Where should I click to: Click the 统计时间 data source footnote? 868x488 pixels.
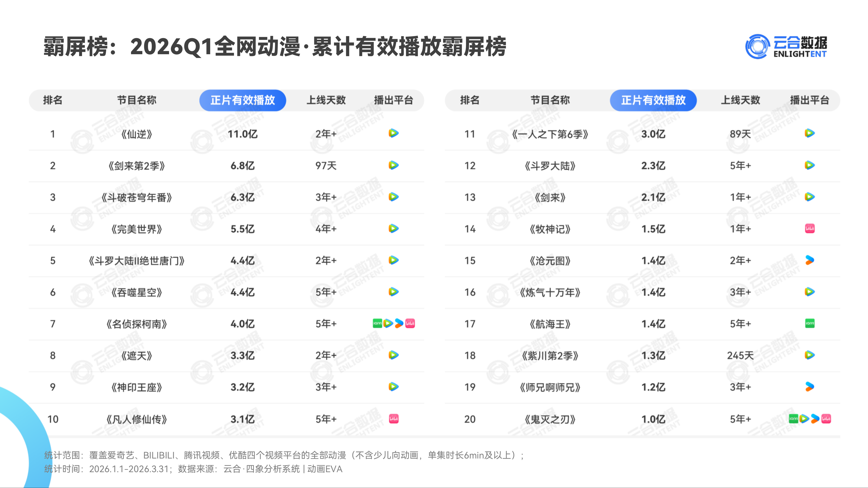point(193,469)
